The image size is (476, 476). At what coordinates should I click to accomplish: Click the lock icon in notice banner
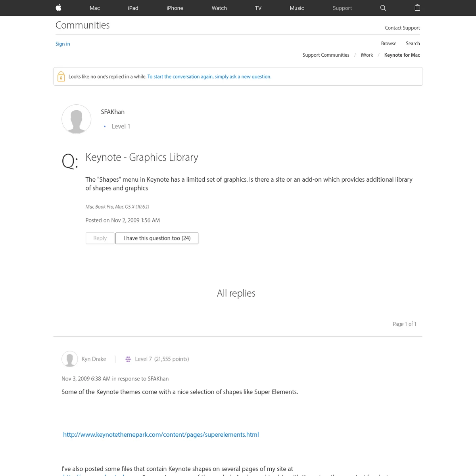click(x=61, y=77)
